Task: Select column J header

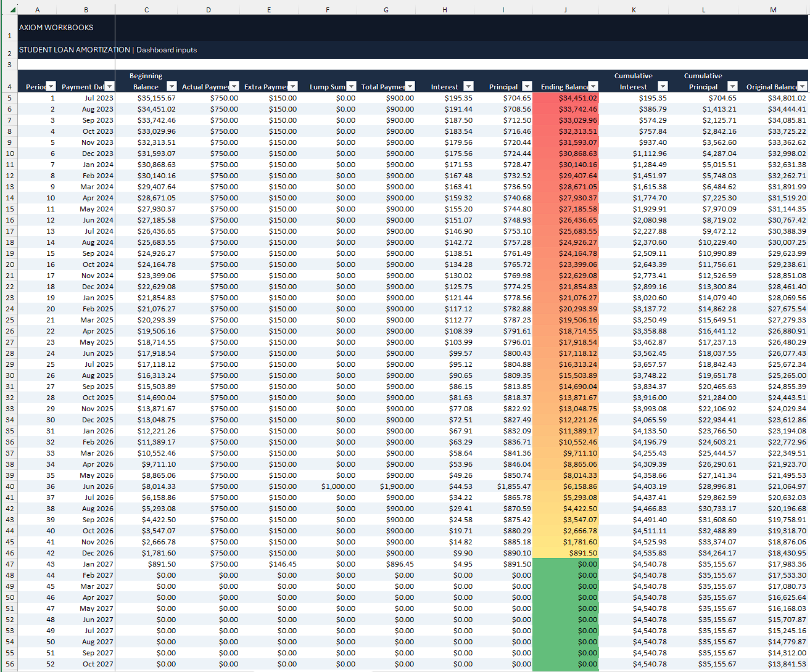Action: [x=566, y=10]
